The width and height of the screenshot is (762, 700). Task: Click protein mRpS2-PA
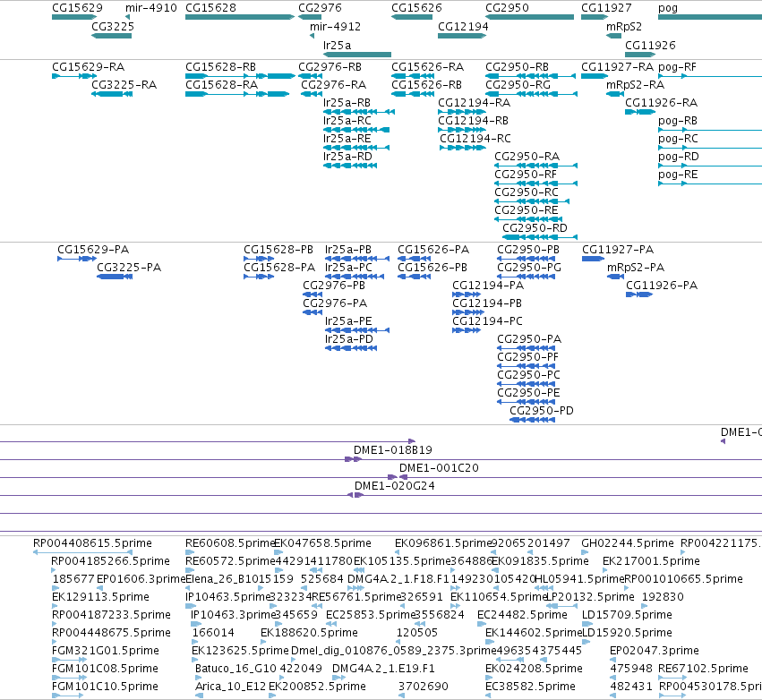pyautogui.click(x=636, y=267)
